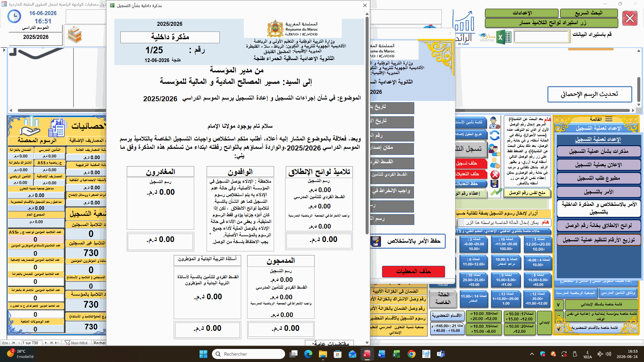Open Microsoft Store taskbar icon
644x362 pixels.
coord(337,354)
